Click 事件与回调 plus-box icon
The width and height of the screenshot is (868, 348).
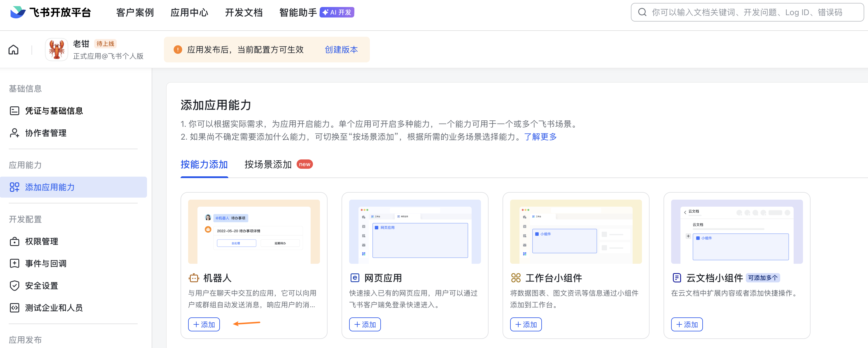pos(15,263)
